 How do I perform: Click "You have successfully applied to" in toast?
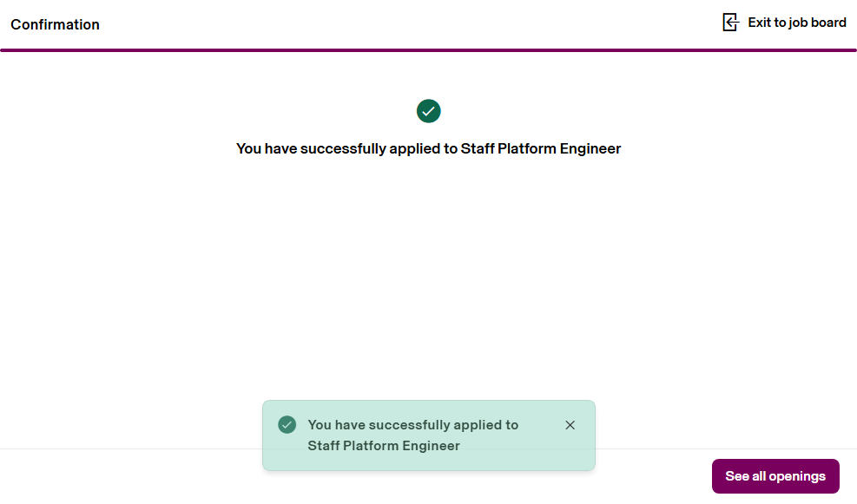[x=412, y=425]
